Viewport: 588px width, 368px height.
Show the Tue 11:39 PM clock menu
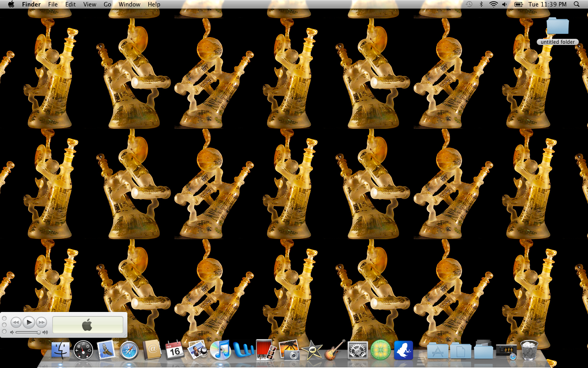(x=547, y=4)
